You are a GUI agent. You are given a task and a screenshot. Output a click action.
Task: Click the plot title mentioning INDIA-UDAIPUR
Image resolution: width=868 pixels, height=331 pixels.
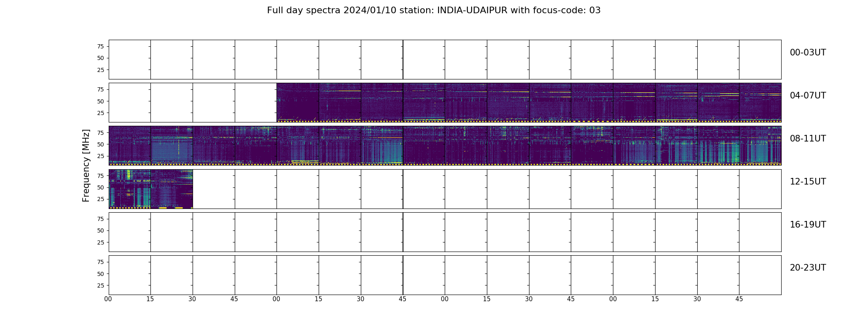(x=434, y=10)
